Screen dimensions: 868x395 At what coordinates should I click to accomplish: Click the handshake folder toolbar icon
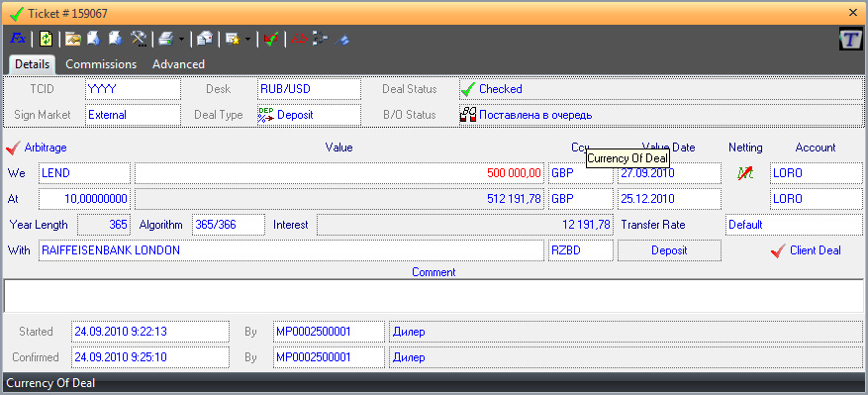[x=73, y=39]
